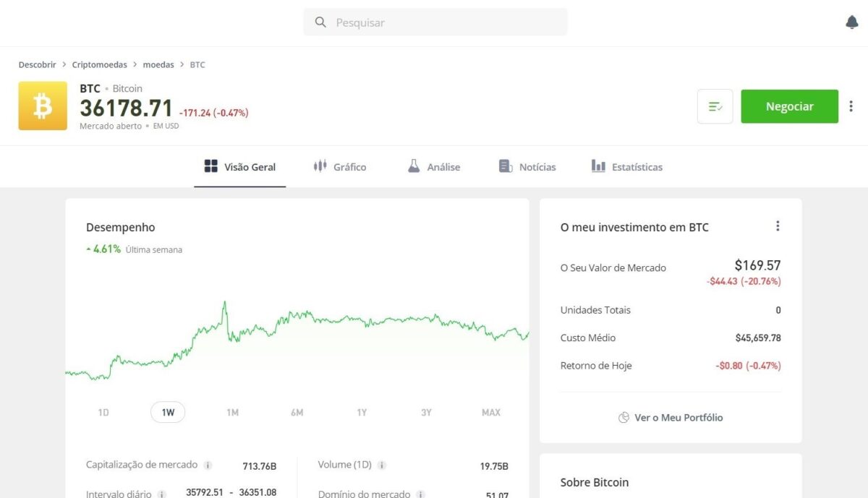Select the 1D chart range
868x498 pixels.
tap(103, 413)
